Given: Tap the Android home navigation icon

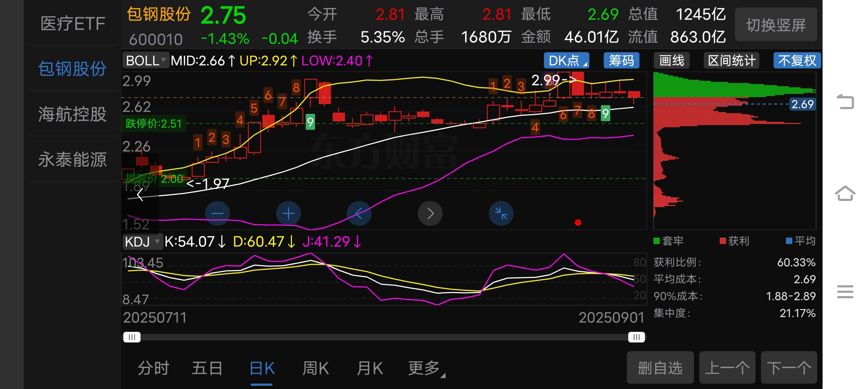Looking at the screenshot, I should click(x=845, y=193).
